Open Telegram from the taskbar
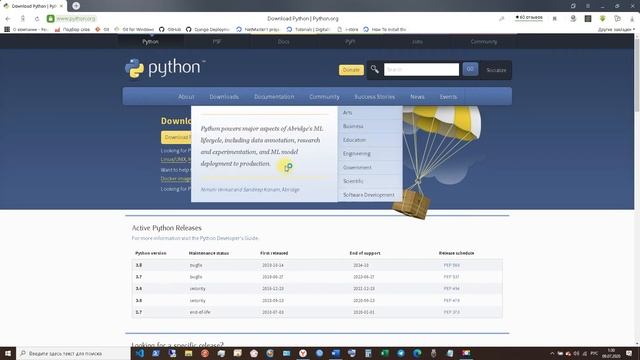The image size is (640, 360). pos(401,353)
